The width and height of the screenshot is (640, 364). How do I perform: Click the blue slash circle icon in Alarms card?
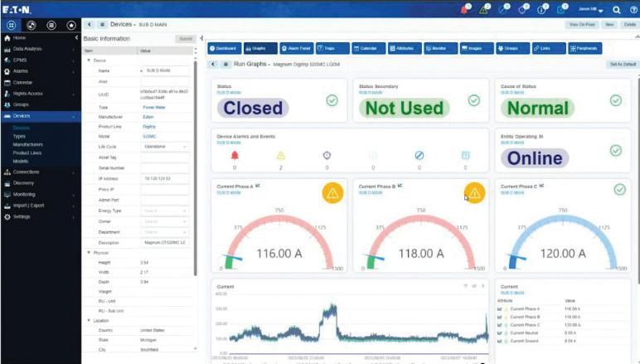[x=419, y=156]
